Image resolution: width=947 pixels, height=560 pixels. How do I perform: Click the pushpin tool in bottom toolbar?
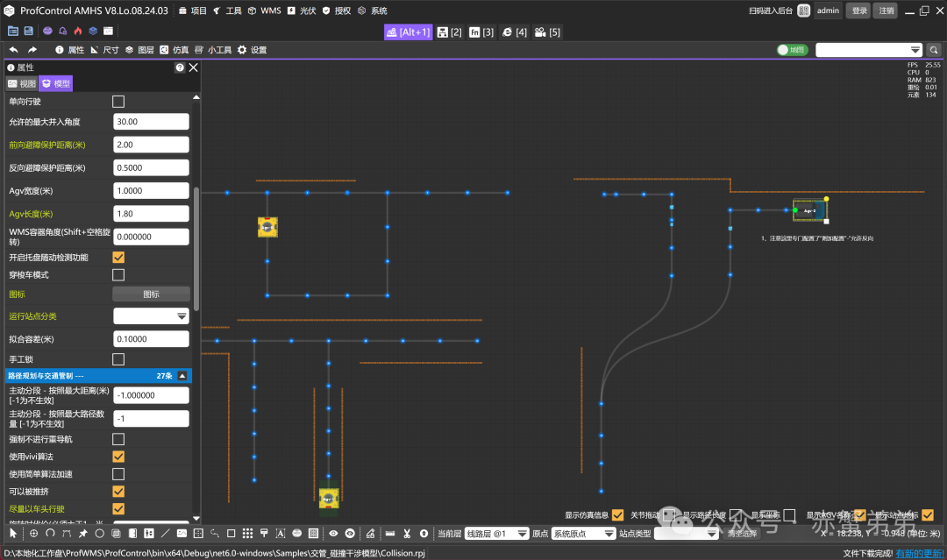point(82,533)
